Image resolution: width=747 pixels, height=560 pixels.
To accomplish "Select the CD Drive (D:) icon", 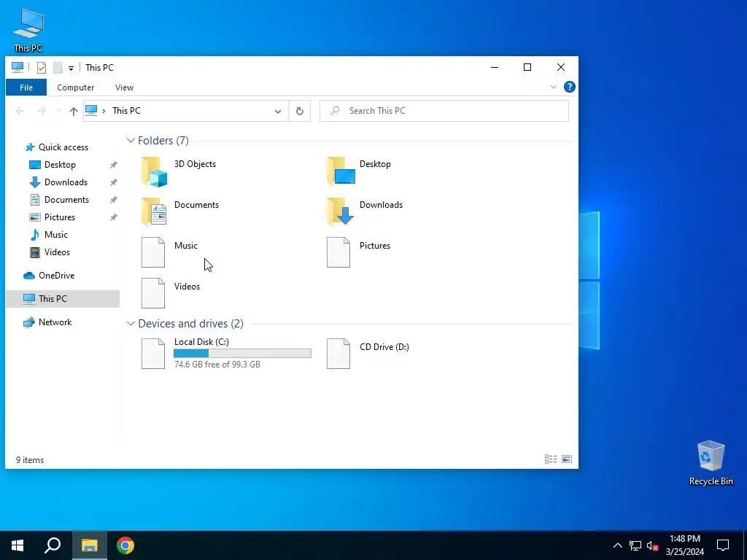I will (338, 354).
